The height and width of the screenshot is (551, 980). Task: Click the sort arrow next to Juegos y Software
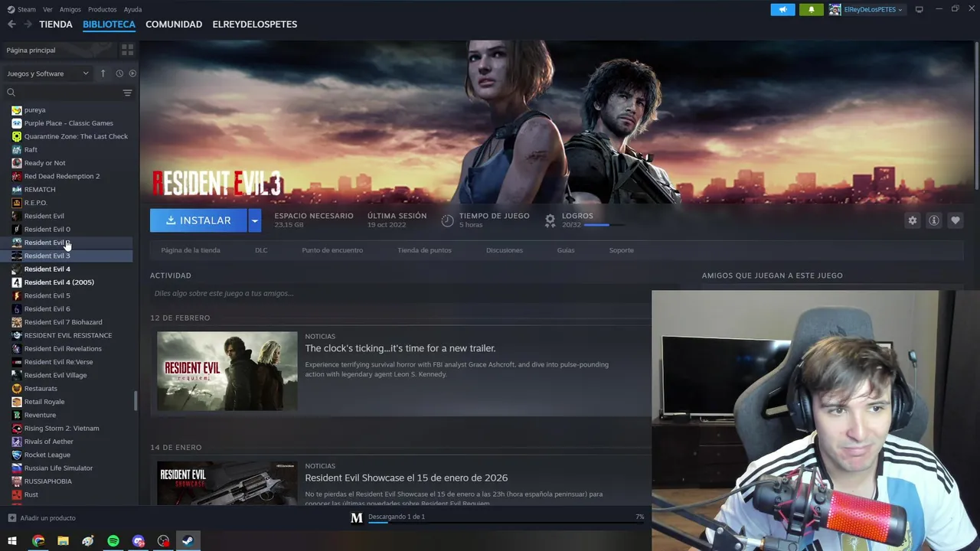coord(103,73)
